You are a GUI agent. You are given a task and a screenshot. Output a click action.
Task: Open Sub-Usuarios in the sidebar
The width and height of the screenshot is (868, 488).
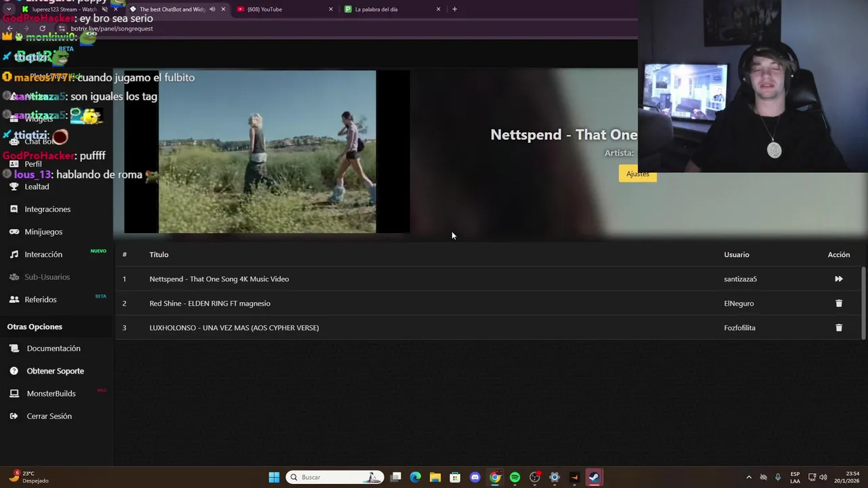[x=47, y=277]
